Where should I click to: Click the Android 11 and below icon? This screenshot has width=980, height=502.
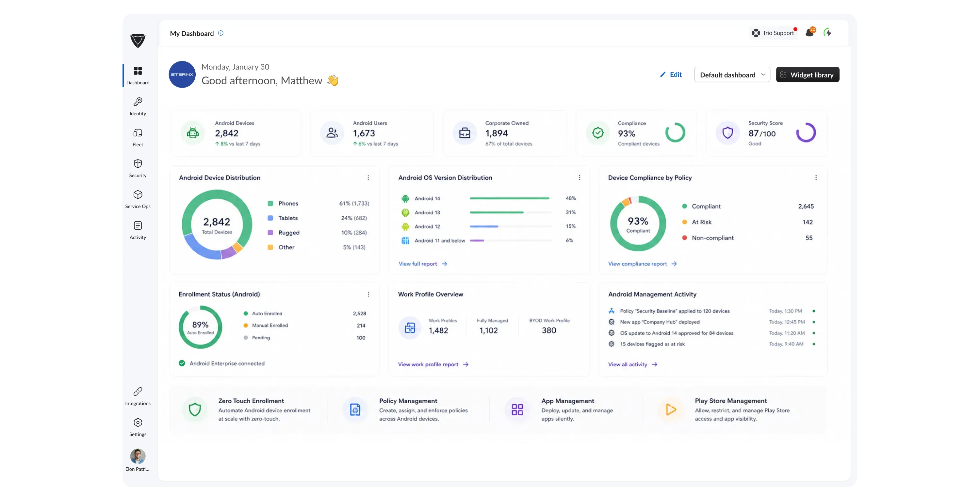click(x=405, y=241)
